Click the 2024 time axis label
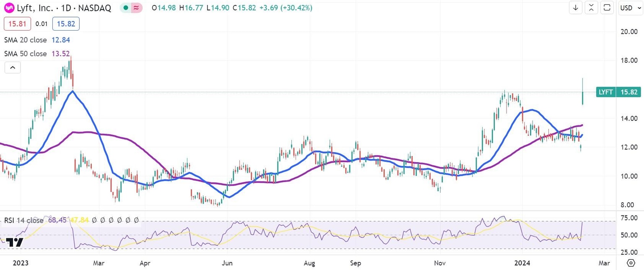The height and width of the screenshot is (270, 644). [x=522, y=263]
